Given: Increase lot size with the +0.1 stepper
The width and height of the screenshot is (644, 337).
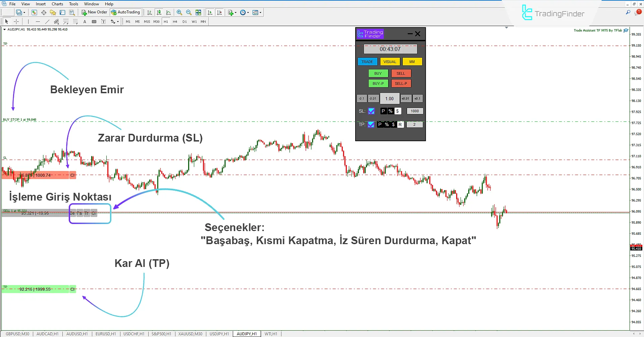Looking at the screenshot, I should pos(417,98).
